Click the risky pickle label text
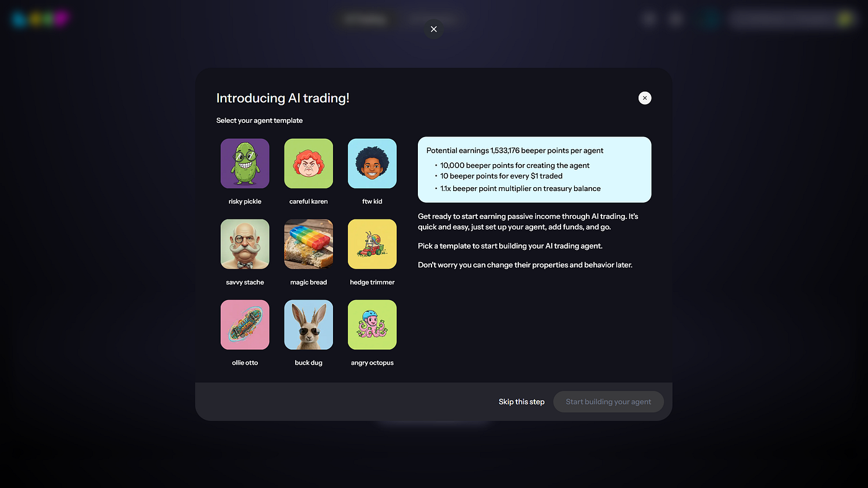This screenshot has width=868, height=488. pos(245,202)
